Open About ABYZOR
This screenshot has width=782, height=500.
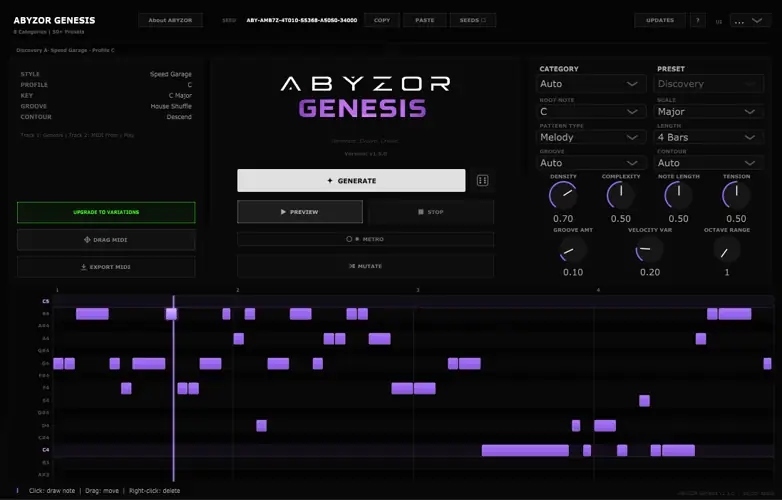(170, 20)
